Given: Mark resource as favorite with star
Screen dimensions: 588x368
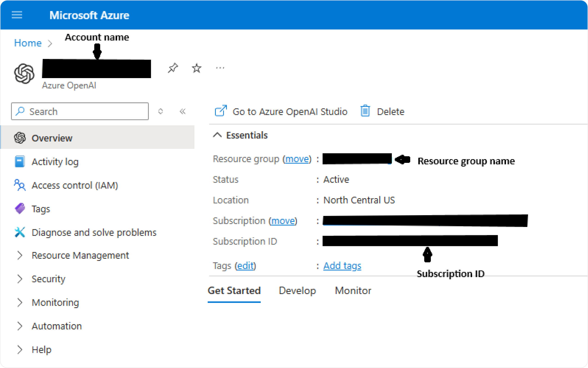Looking at the screenshot, I should point(196,68).
